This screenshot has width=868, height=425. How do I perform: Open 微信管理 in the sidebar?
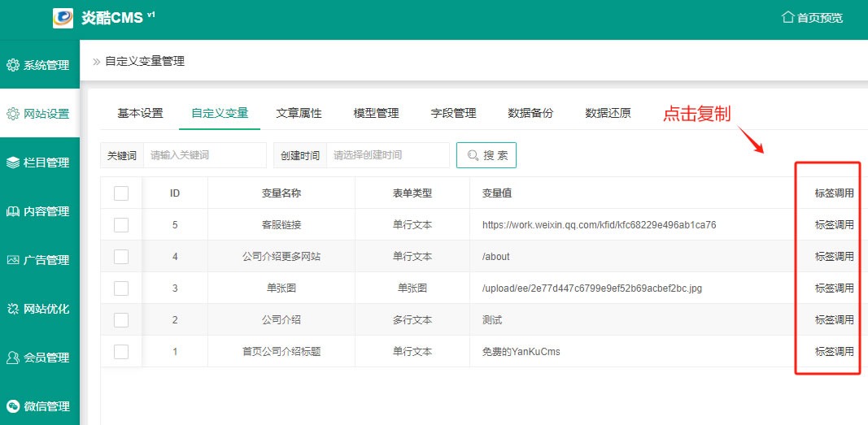tap(40, 406)
